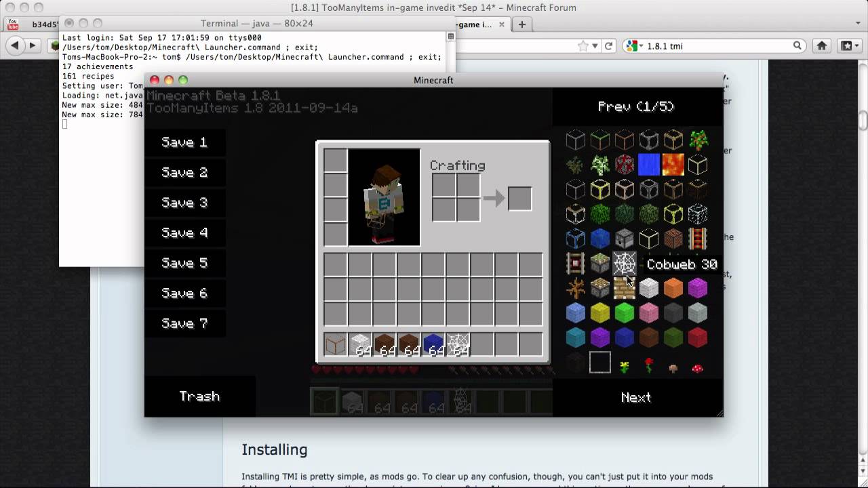Select the white wool block
The height and width of the screenshot is (488, 868).
point(649,289)
